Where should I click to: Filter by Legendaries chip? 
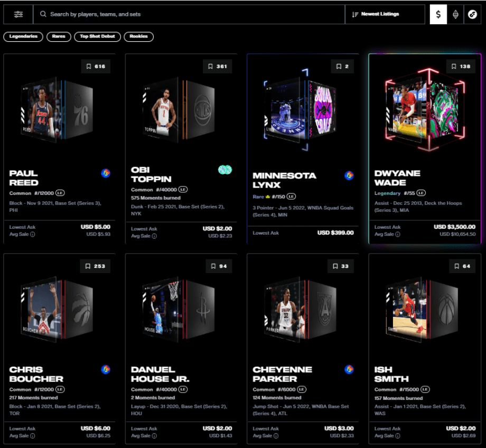tap(23, 36)
